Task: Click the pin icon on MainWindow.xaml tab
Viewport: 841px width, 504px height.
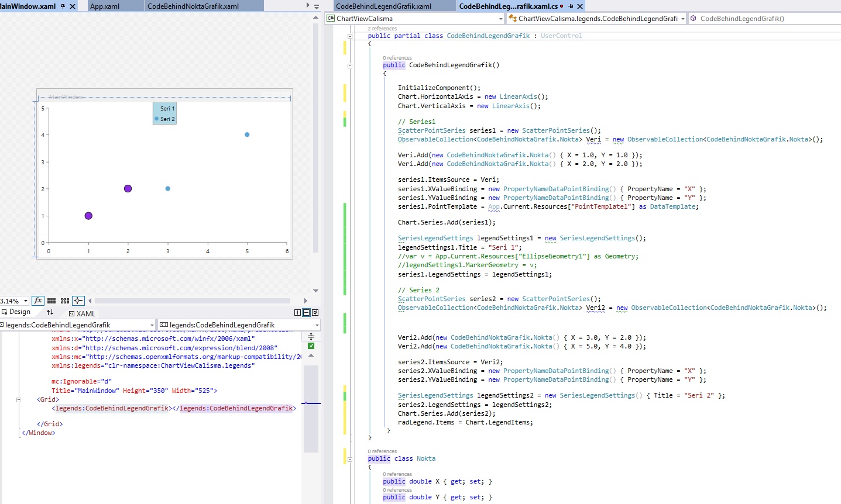Action: pyautogui.click(x=63, y=6)
